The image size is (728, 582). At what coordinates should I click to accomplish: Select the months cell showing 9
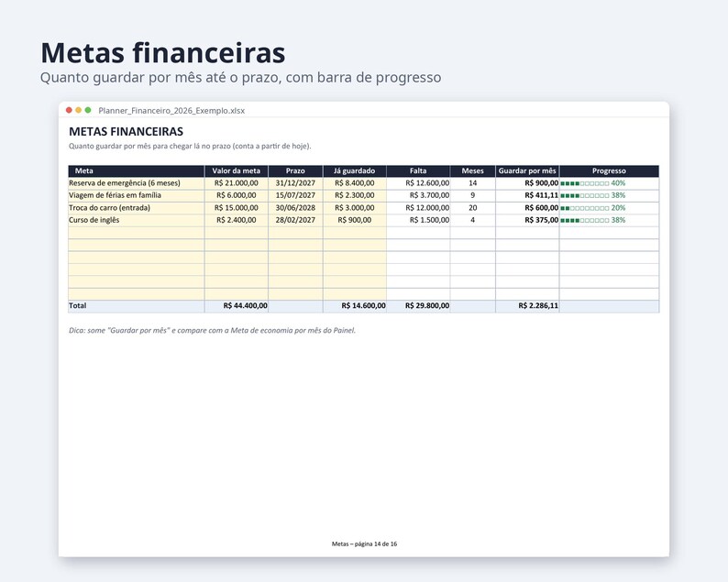472,195
